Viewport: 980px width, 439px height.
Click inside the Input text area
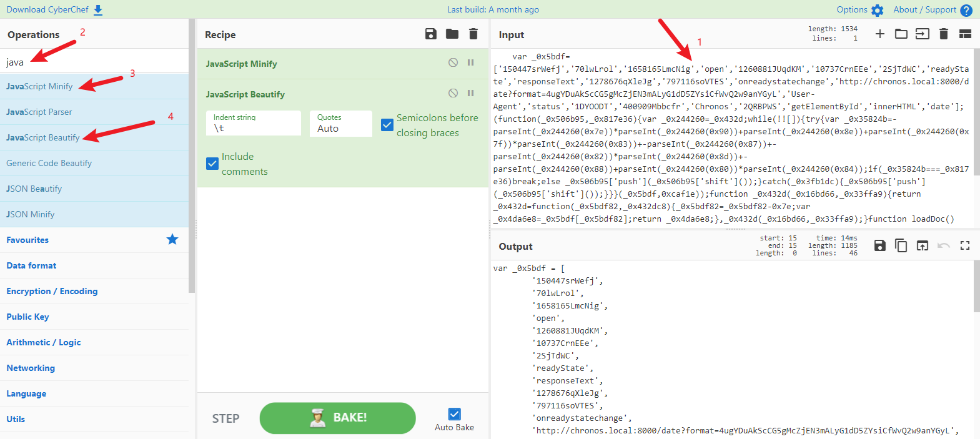pos(731,137)
